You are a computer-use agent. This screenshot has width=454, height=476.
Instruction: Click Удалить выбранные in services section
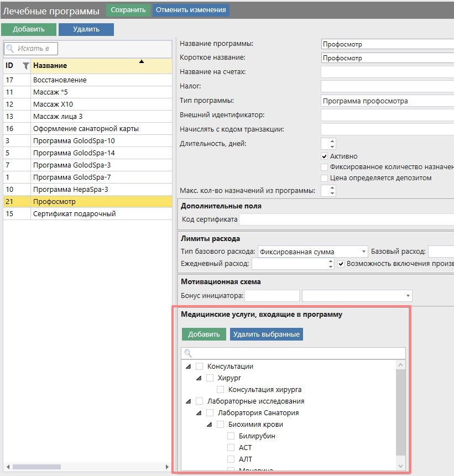click(267, 334)
